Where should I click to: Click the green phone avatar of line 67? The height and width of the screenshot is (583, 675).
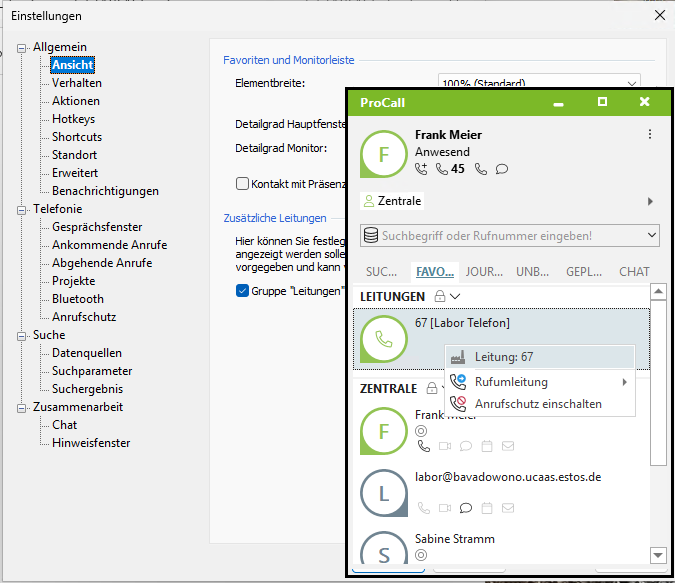pos(384,339)
